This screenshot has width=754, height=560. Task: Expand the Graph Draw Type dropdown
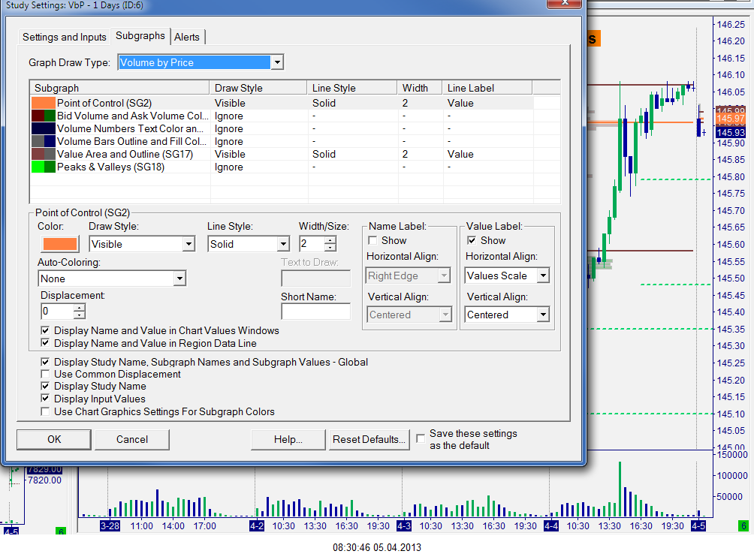276,62
